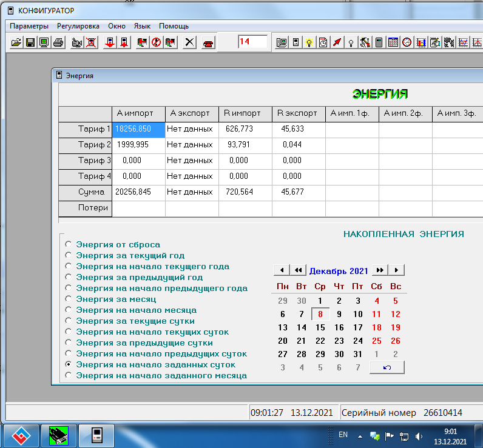Click the printer toolbar icon

(x=58, y=42)
